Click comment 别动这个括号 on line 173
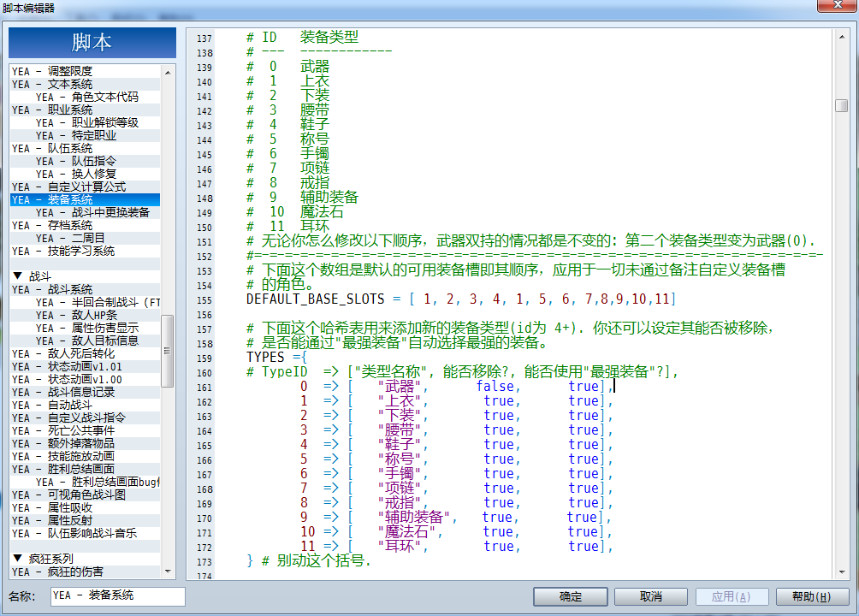The width and height of the screenshot is (859, 616). click(x=320, y=560)
